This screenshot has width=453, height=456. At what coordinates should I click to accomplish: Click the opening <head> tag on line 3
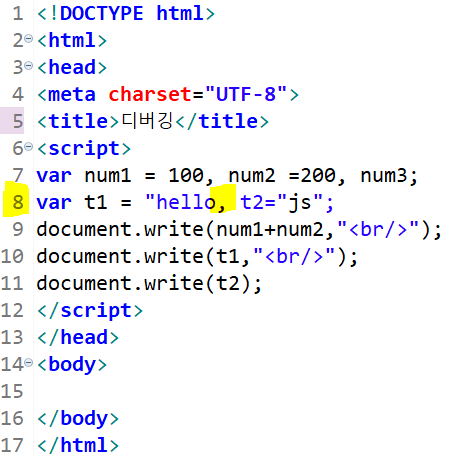pos(72,68)
